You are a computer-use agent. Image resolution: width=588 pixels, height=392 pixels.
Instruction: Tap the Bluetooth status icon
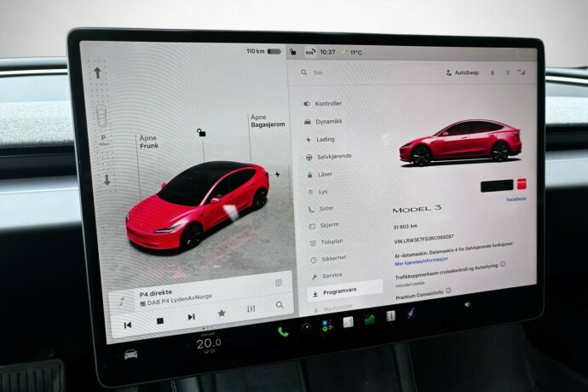[x=508, y=72]
